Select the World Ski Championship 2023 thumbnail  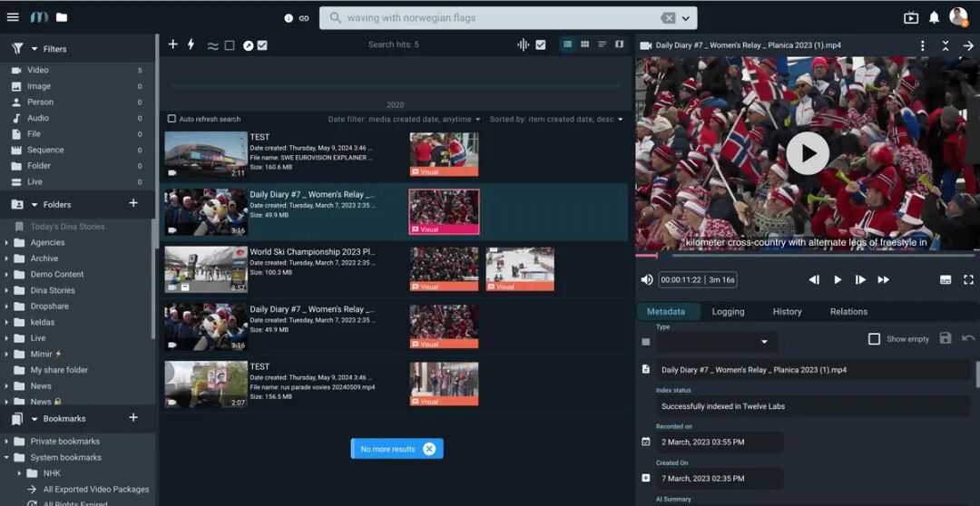(206, 269)
